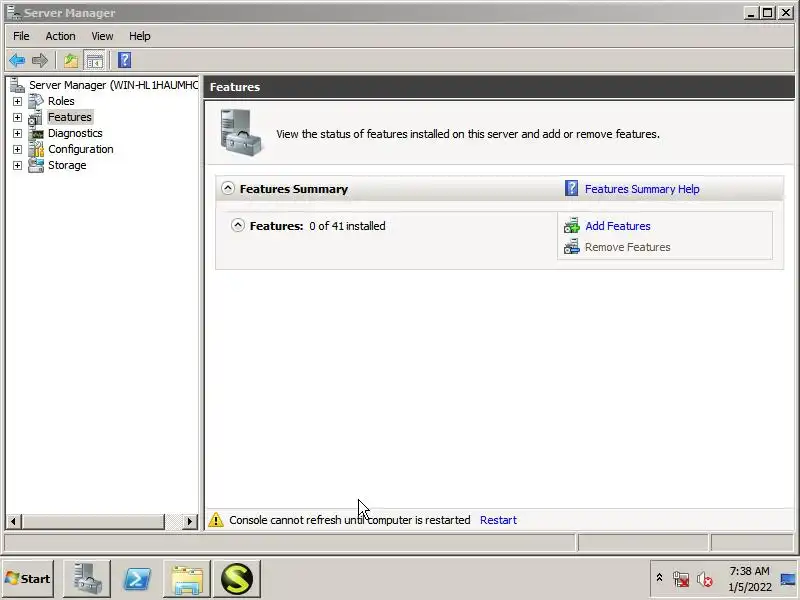Screen dimensions: 800x600
Task: Open the Help menu
Action: pos(139,36)
